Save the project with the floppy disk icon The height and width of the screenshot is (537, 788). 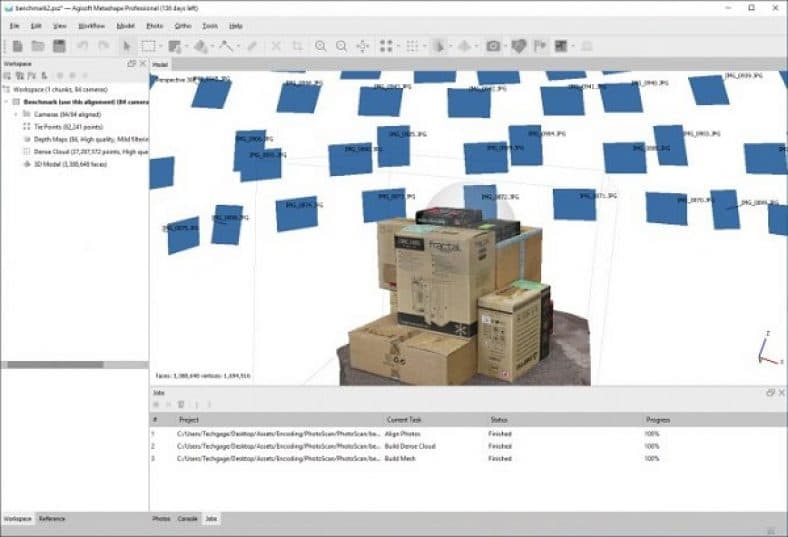[59, 46]
